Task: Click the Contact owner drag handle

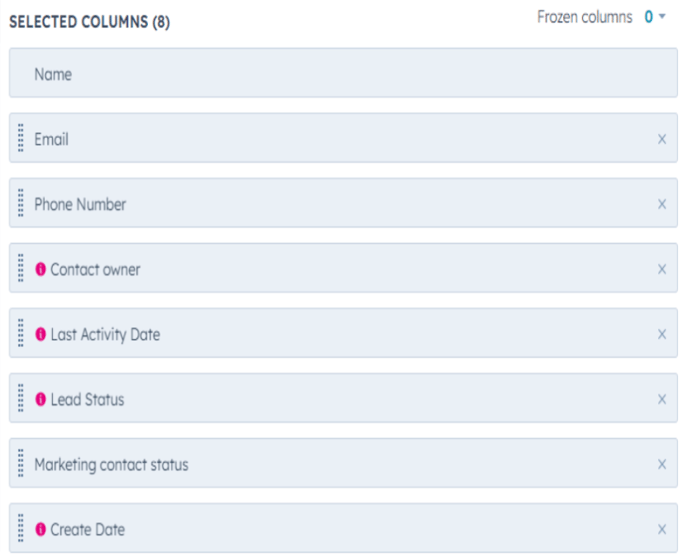Action: (x=21, y=269)
